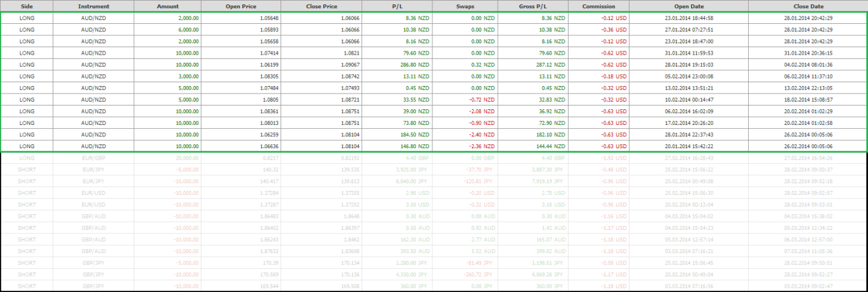Select open date 20.01.2014 15:42:22
Image resolution: width=868 pixels, height=292 pixels.
click(x=689, y=146)
